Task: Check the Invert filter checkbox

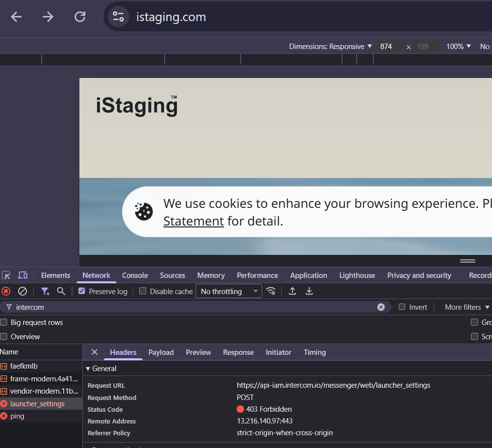Action: [x=402, y=307]
